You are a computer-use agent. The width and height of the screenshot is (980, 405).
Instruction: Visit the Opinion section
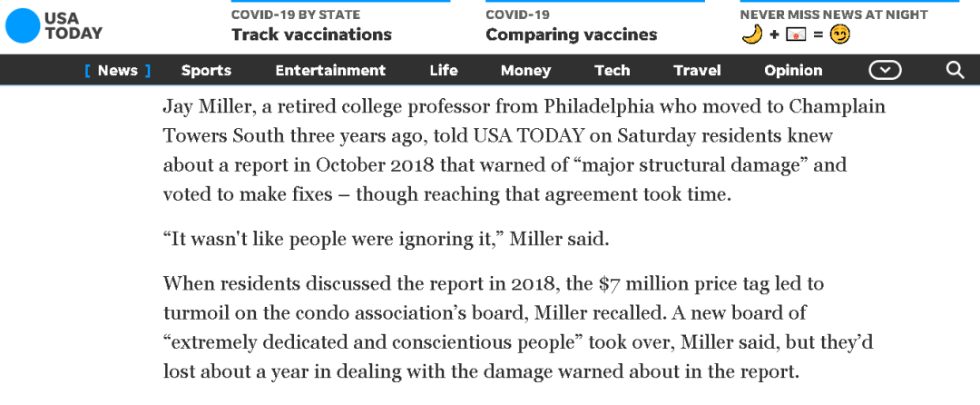point(793,70)
